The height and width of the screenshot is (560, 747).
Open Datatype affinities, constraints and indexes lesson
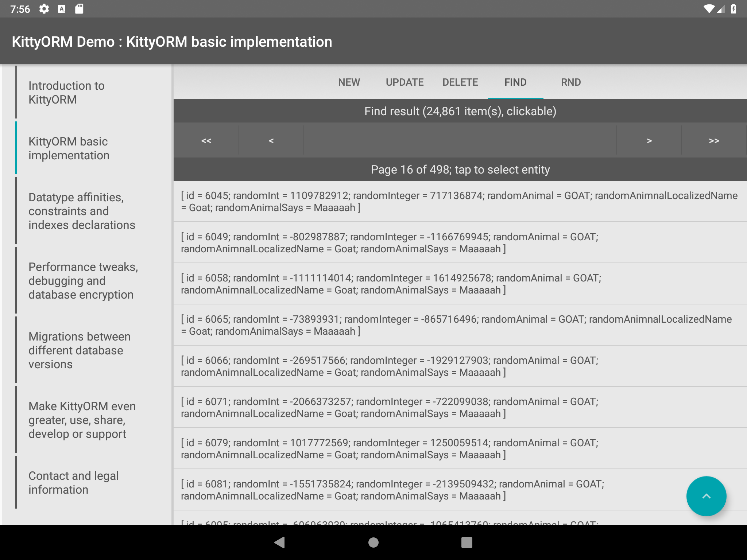(93, 211)
